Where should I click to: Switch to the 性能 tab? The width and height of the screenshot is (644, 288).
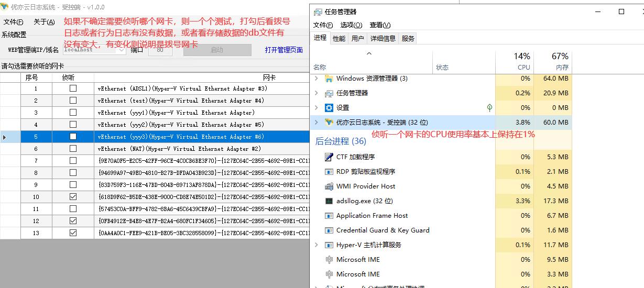click(339, 38)
